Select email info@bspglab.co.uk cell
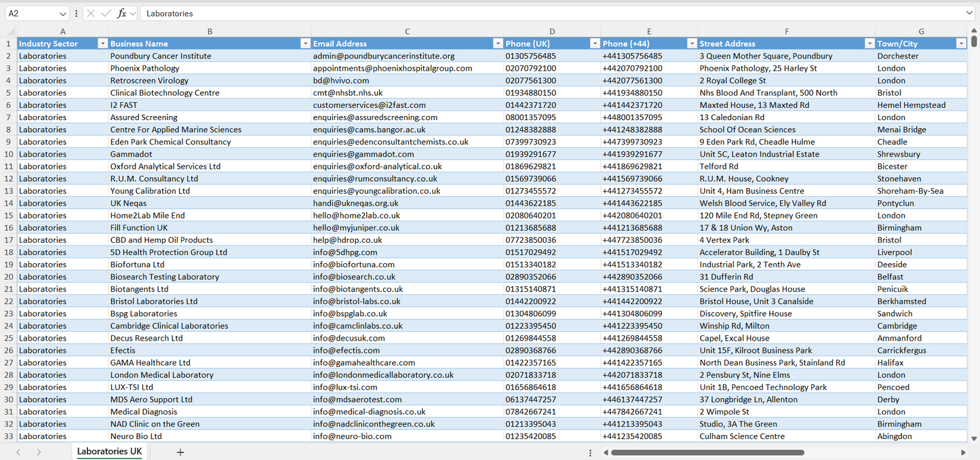The image size is (980, 460). click(407, 313)
